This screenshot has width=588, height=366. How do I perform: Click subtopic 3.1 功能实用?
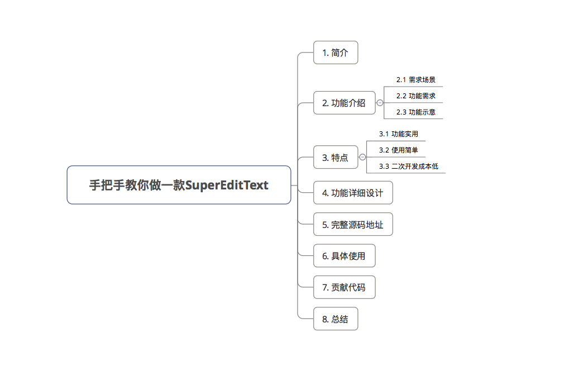(x=398, y=134)
